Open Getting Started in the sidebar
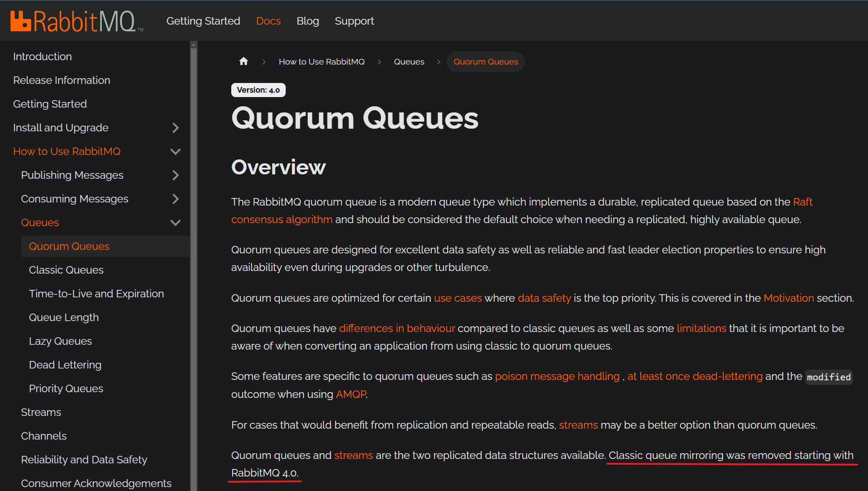 pos(50,104)
